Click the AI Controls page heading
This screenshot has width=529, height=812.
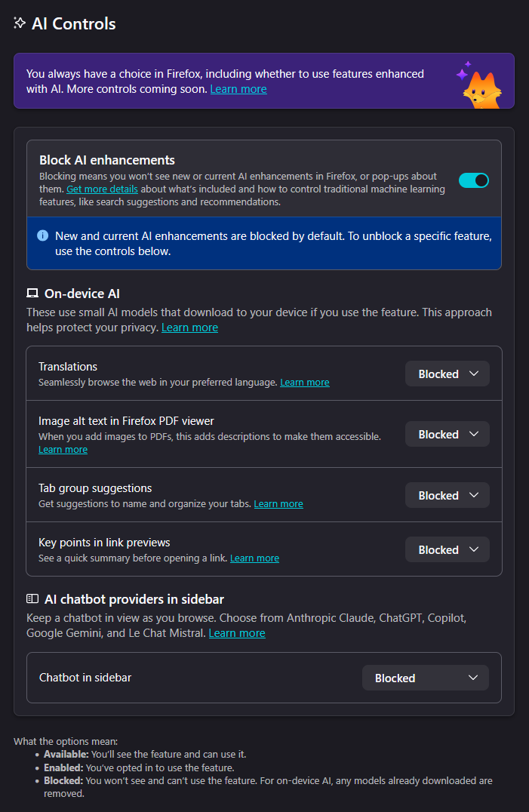pyautogui.click(x=74, y=23)
